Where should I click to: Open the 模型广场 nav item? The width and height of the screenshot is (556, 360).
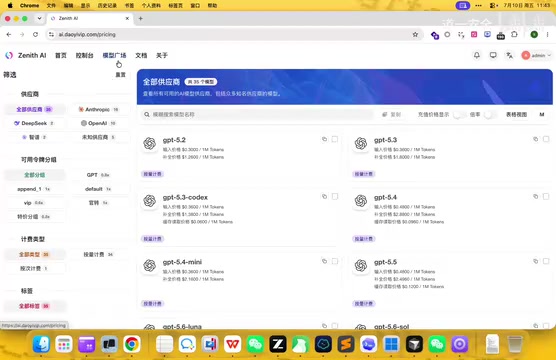[114, 55]
